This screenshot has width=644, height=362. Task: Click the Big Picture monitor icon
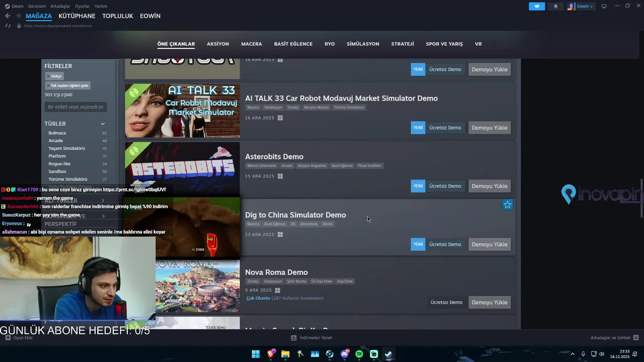coord(604,6)
